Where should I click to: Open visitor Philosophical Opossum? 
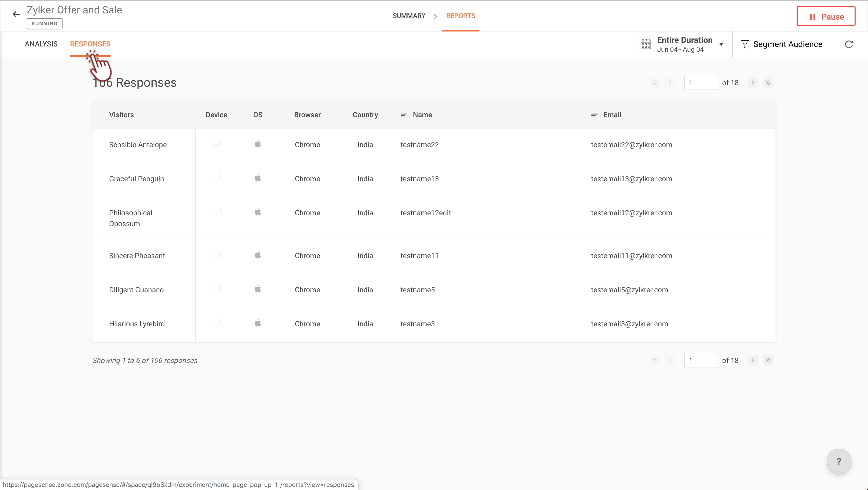click(131, 218)
